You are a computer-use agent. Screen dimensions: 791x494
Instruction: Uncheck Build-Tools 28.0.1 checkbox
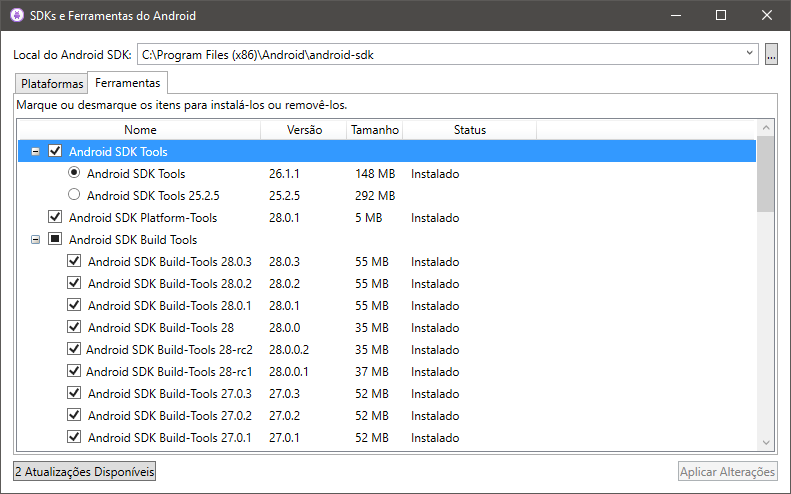click(74, 305)
